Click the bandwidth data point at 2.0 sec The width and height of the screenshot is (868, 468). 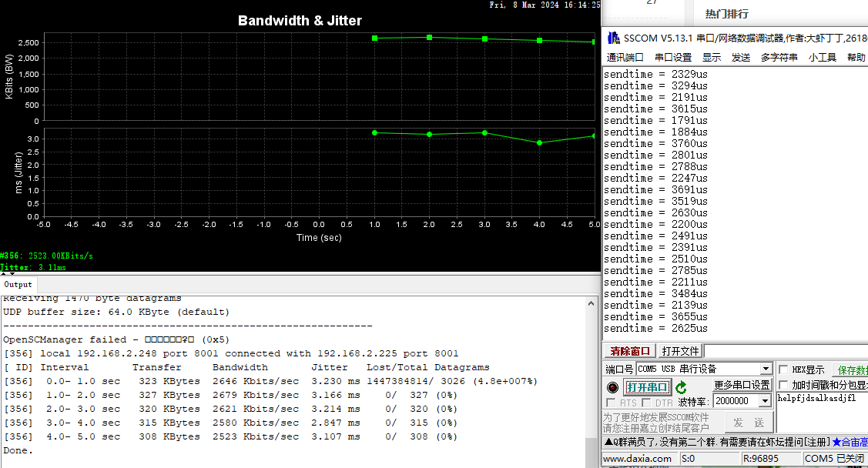430,37
